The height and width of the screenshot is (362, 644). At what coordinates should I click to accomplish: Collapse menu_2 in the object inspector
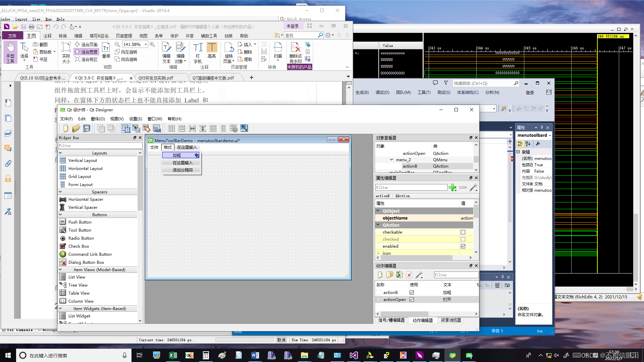[391, 160]
